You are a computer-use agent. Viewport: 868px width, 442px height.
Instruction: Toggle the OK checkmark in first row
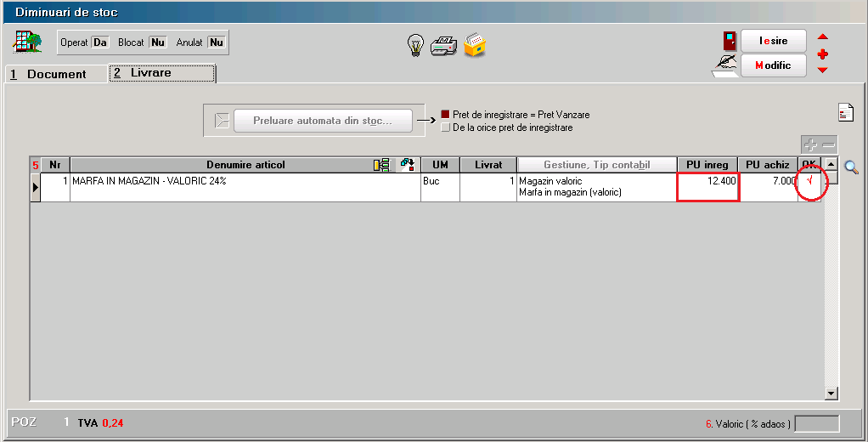click(x=810, y=181)
